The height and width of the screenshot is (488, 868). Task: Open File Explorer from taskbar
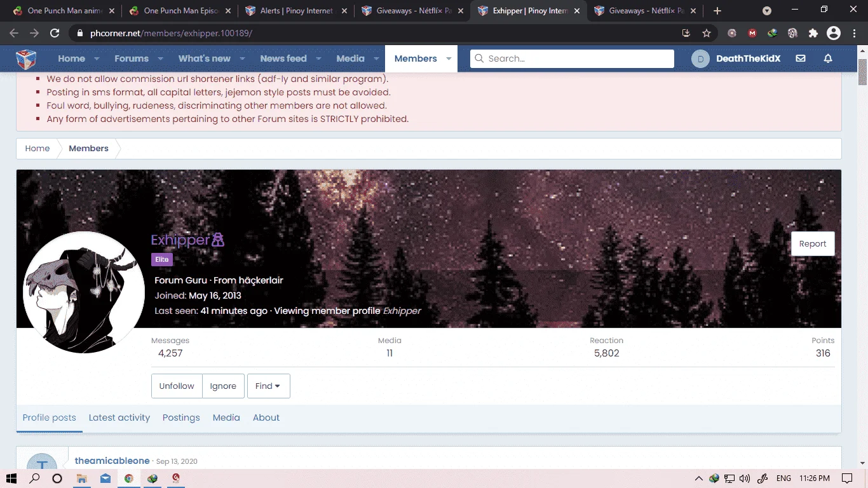coord(82,478)
